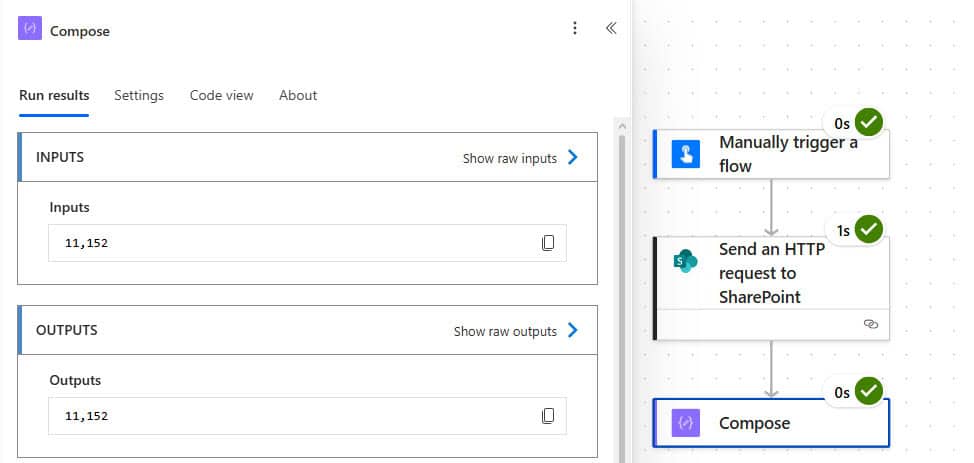The height and width of the screenshot is (463, 974).
Task: Click success checkmark on Send an HTTP request
Action: tap(869, 230)
